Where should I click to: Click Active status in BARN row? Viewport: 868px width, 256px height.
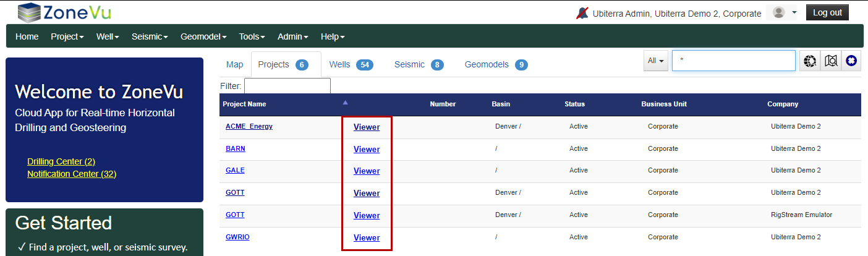[579, 148]
